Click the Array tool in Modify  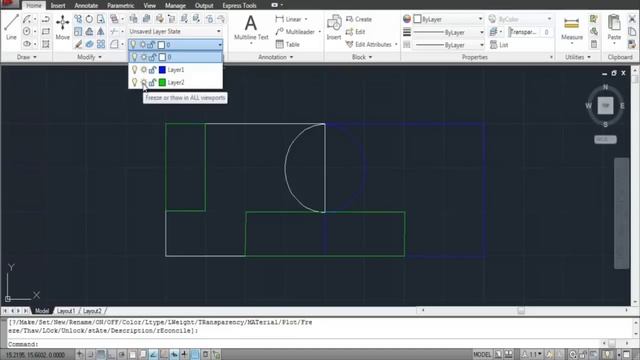(x=100, y=44)
